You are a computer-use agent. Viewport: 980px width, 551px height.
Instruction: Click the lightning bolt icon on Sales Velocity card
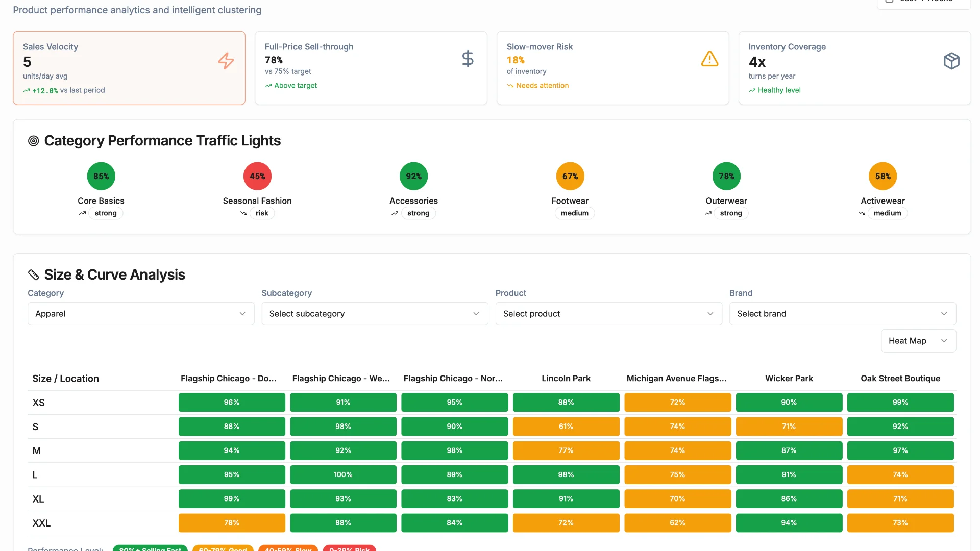tap(226, 61)
